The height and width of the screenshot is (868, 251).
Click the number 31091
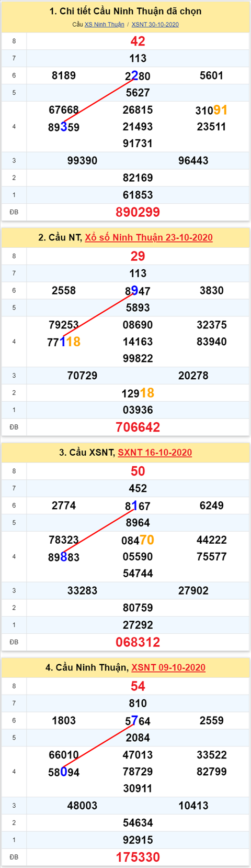pos(212,110)
